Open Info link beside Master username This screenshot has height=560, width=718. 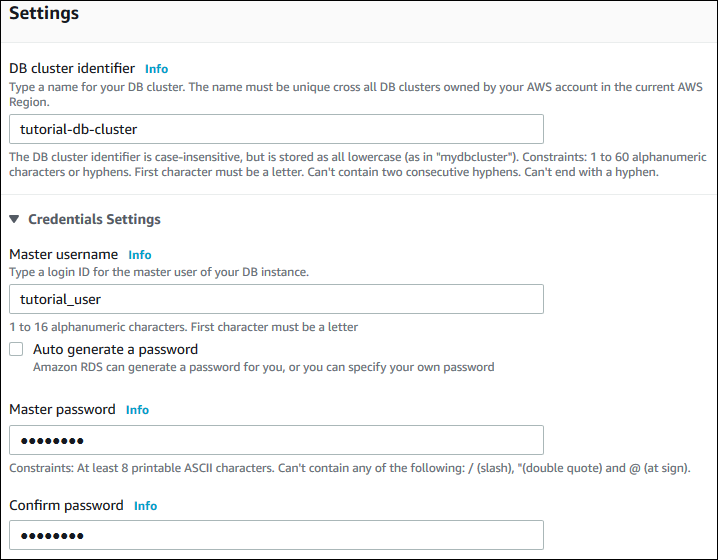pyautogui.click(x=140, y=255)
